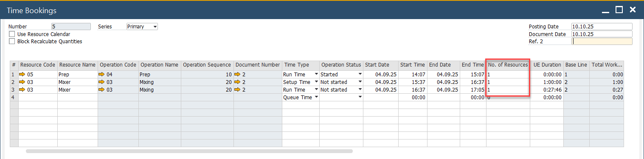Image resolution: width=644 pixels, height=159 pixels.
Task: Click the Start Date column header
Action: click(x=381, y=65)
